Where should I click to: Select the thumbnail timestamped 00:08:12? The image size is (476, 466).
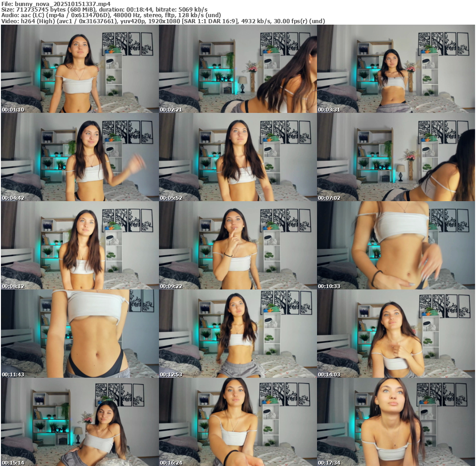pyautogui.click(x=79, y=245)
